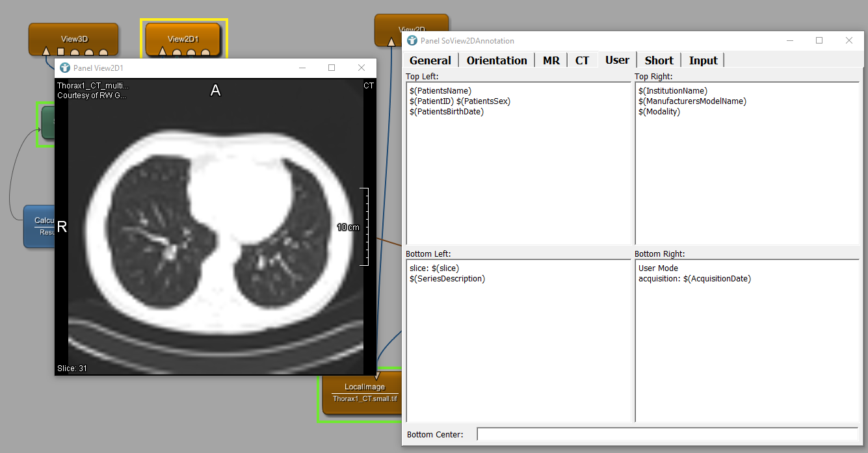Open the Orientation tab

click(x=497, y=60)
